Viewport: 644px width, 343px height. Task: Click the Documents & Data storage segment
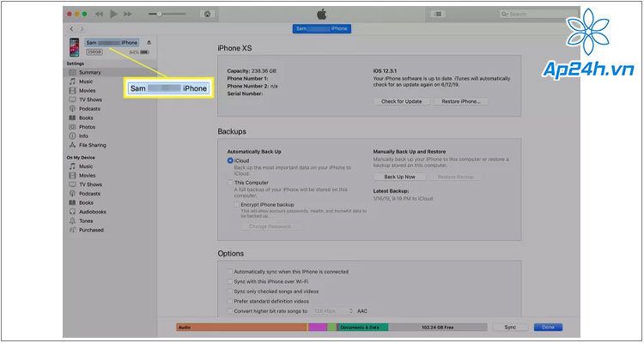362,328
